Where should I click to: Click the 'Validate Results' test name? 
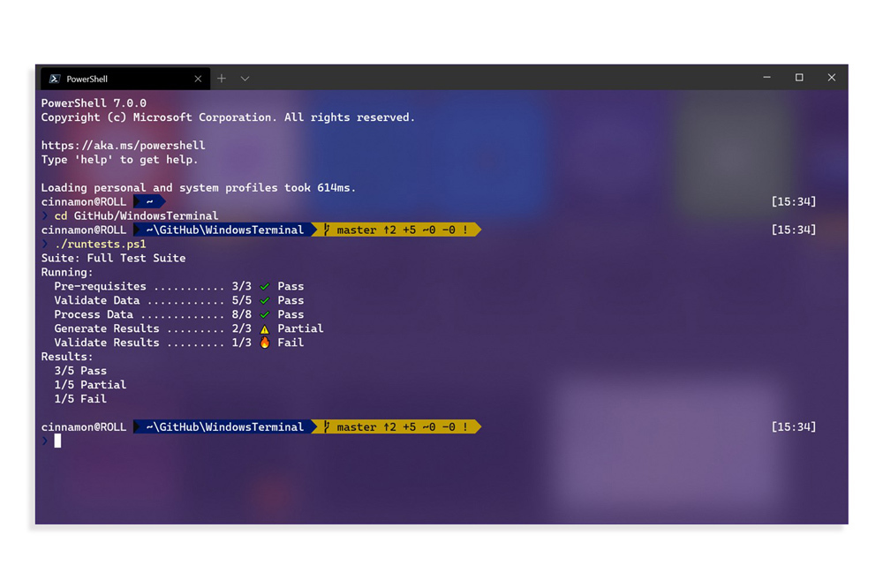[x=107, y=343]
